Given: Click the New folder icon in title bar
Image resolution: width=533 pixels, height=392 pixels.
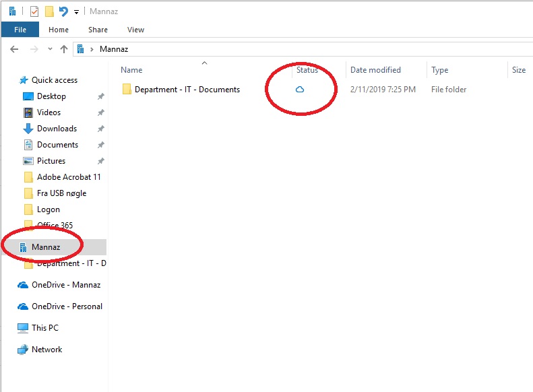Looking at the screenshot, I should point(49,11).
